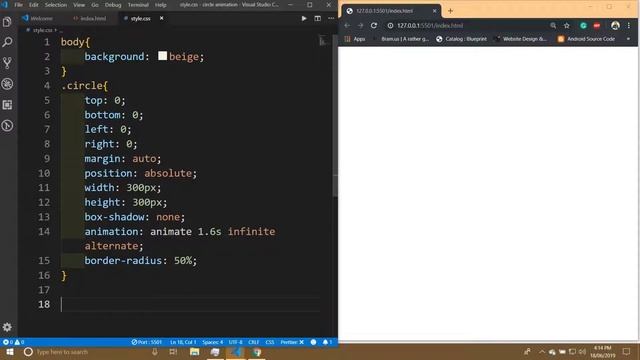Image resolution: width=640 pixels, height=360 pixels.
Task: Open the Debug menu
Action: (113, 5)
